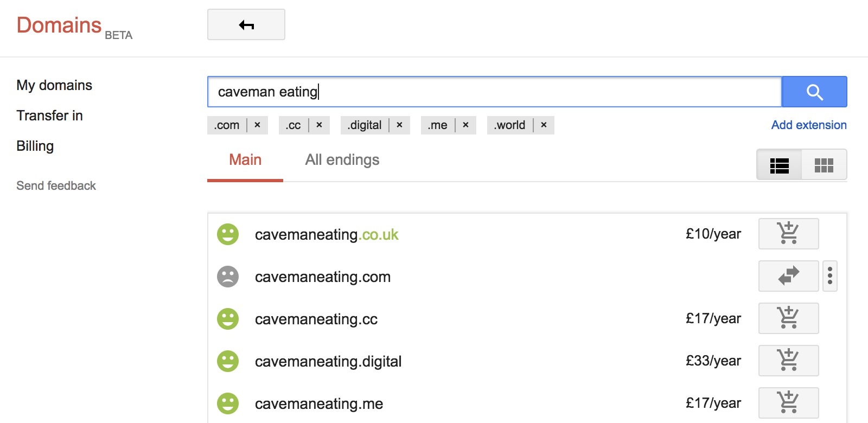
Task: Add cavemaneating.cc to cart
Action: click(x=788, y=318)
